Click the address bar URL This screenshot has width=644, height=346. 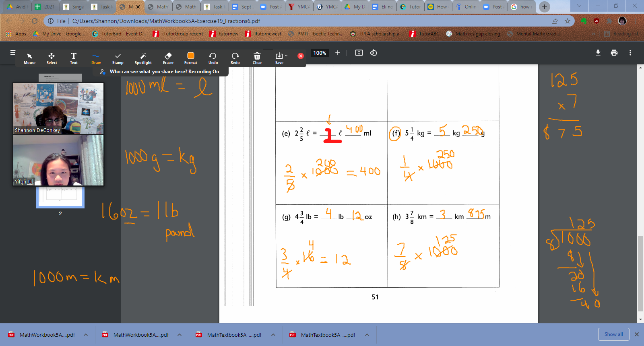(x=166, y=21)
